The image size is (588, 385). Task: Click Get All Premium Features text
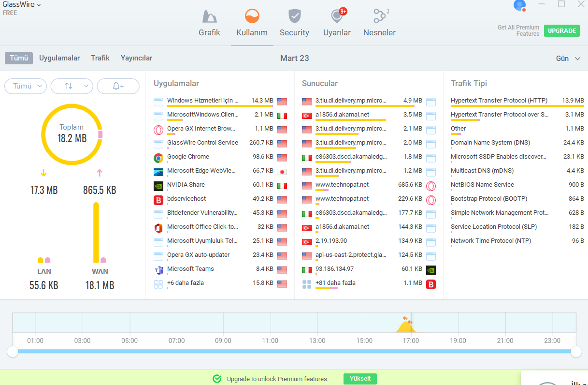[x=518, y=30]
